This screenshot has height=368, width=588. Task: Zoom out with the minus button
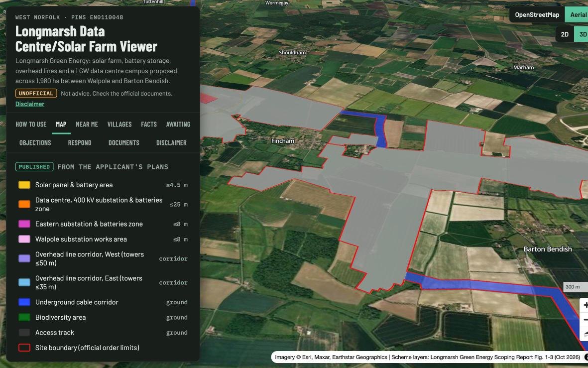(x=584, y=320)
